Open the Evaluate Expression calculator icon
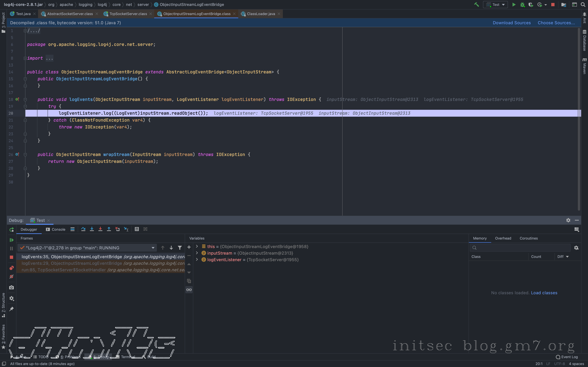588x367 pixels. point(137,229)
